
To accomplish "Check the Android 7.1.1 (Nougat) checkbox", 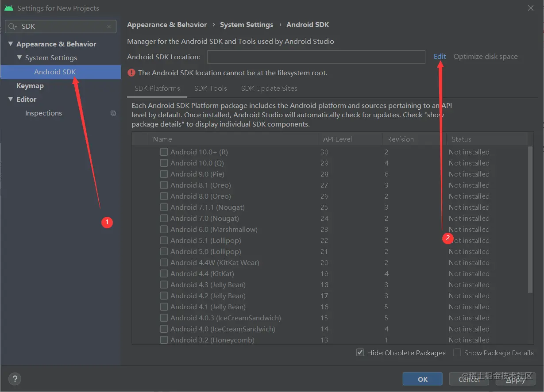I will point(164,207).
